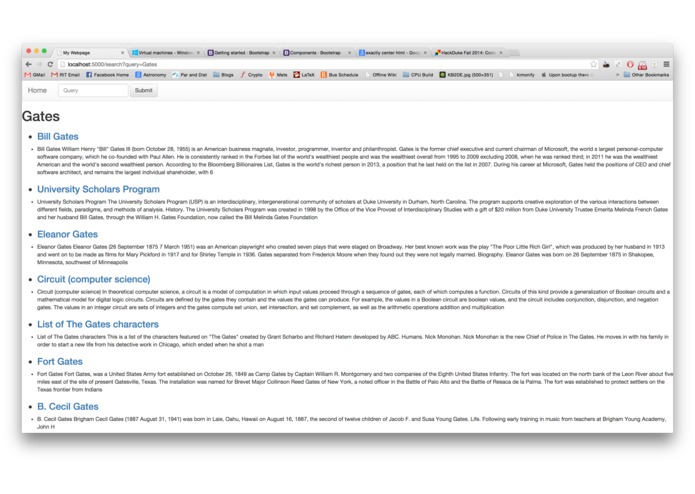Open the GMail bookmark
This screenshot has height=494, width=695.
coord(35,75)
